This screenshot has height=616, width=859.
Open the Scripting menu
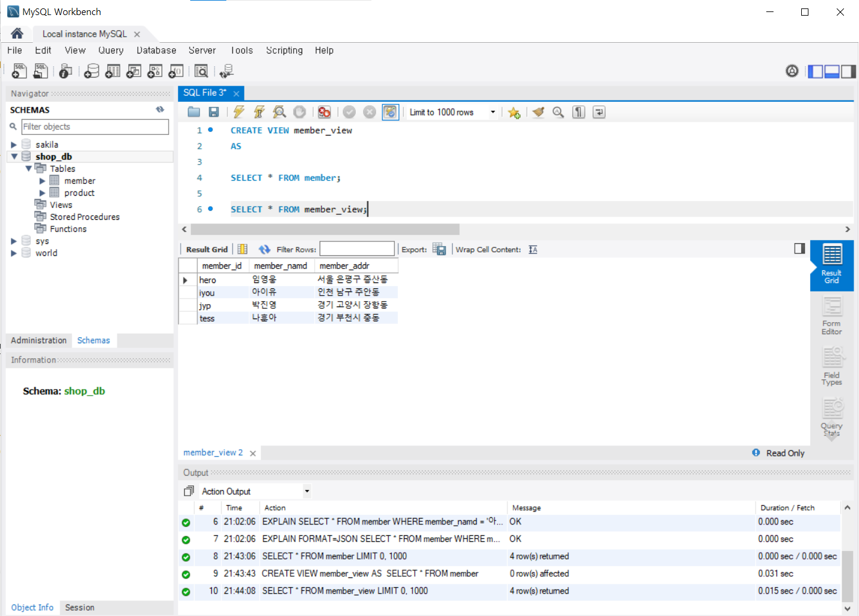(284, 51)
